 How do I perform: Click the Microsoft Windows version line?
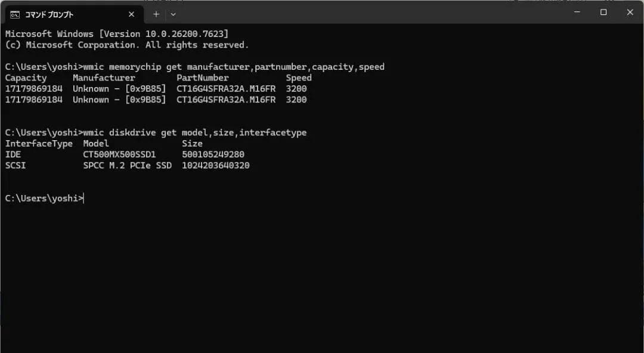pyautogui.click(x=116, y=34)
